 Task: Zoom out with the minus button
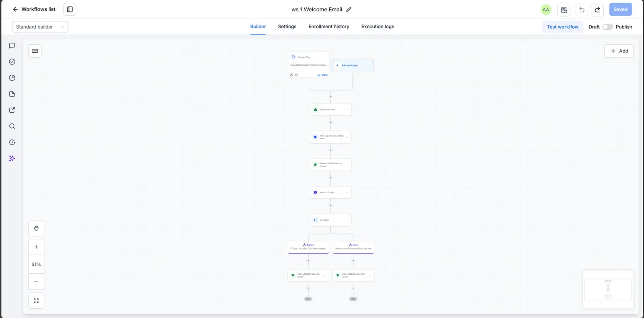click(x=36, y=282)
